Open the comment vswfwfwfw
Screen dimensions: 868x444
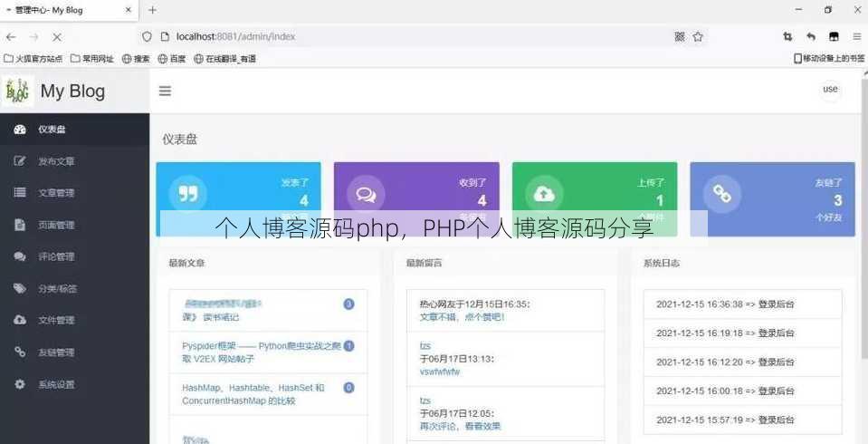[x=440, y=372]
